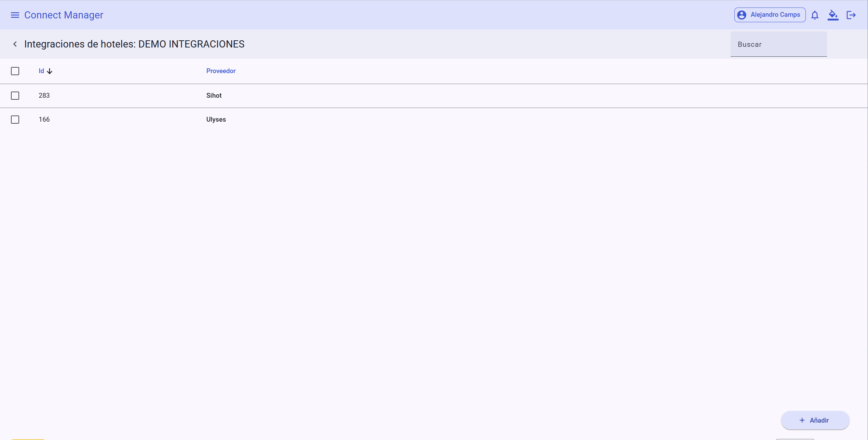The width and height of the screenshot is (868, 440).
Task: Check the row 283 Sihot checkbox
Action: (15, 96)
